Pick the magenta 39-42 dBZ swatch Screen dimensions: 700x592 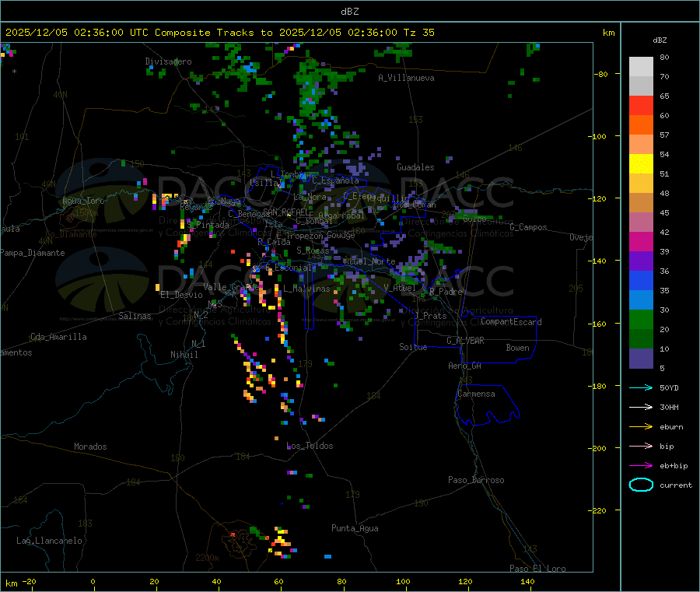[x=641, y=241]
